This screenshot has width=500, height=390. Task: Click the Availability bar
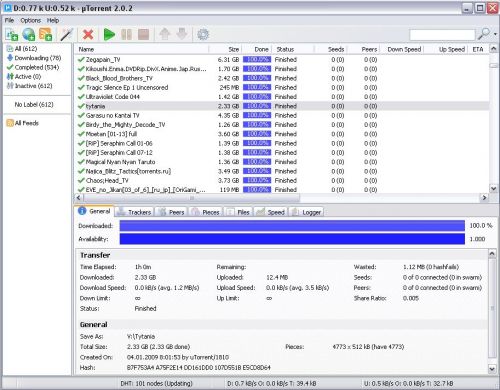(x=292, y=239)
